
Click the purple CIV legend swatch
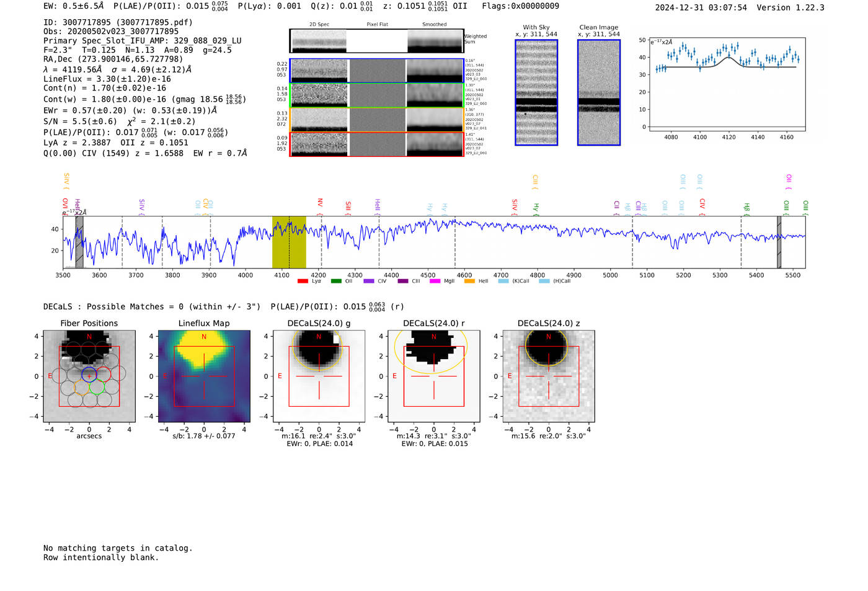(x=369, y=282)
